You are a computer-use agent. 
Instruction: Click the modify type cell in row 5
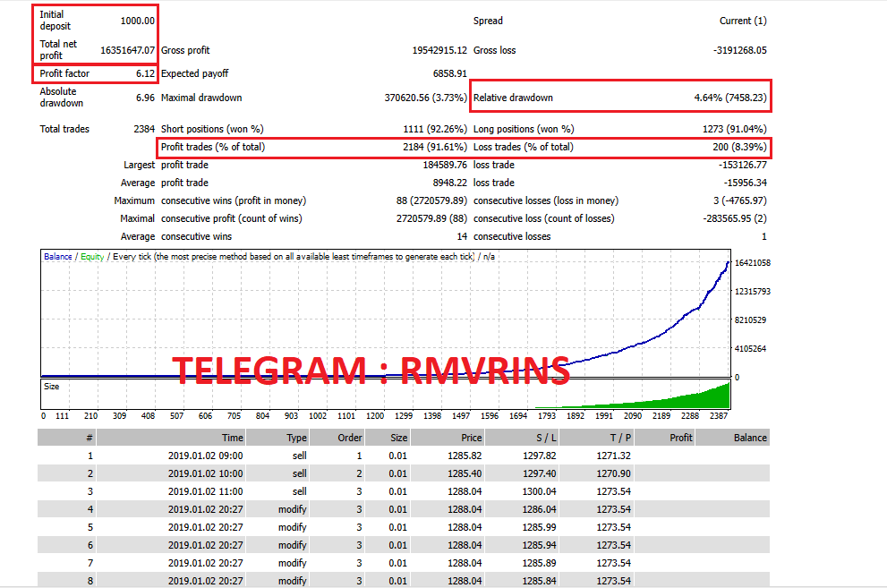coord(293,527)
